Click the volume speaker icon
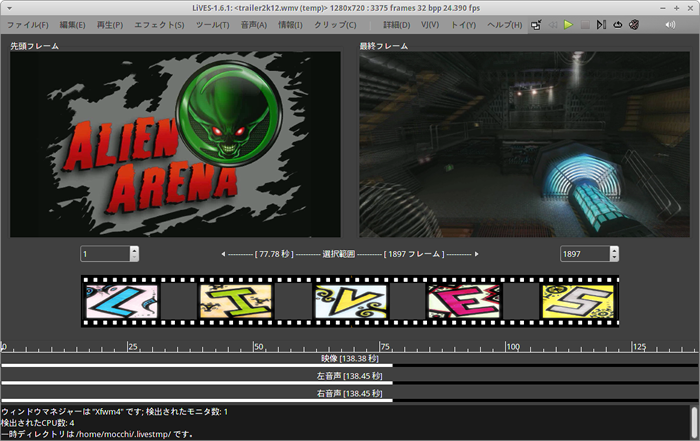 pos(670,25)
